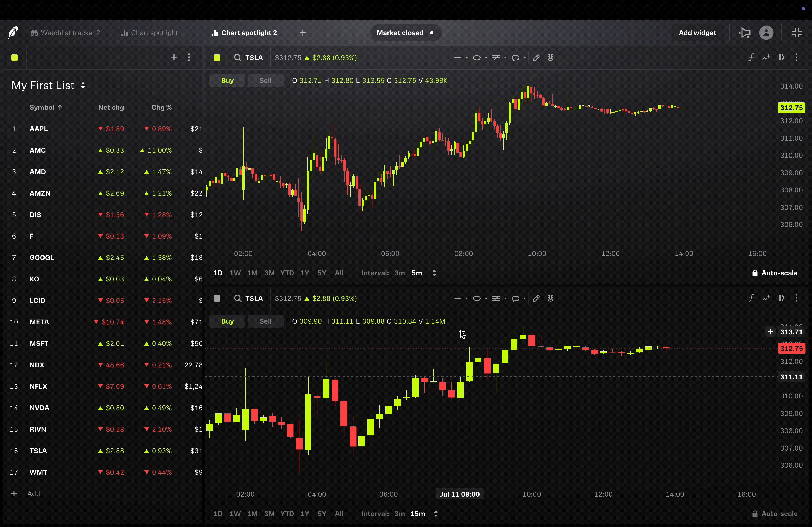
Task: Select the 3m interval on the top chart
Action: (x=400, y=273)
